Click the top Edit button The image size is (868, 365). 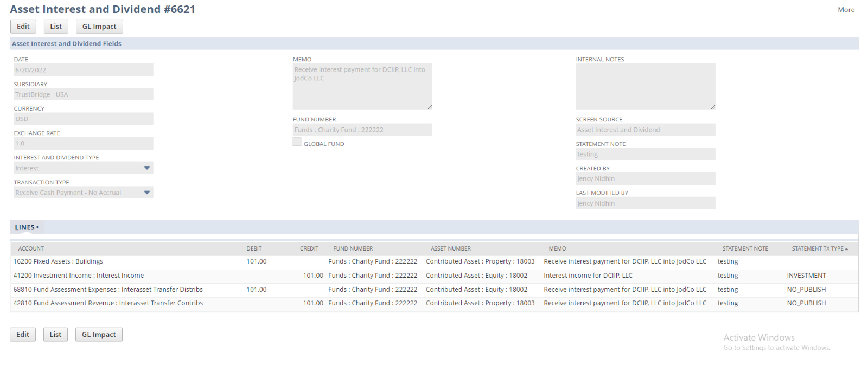coord(23,27)
